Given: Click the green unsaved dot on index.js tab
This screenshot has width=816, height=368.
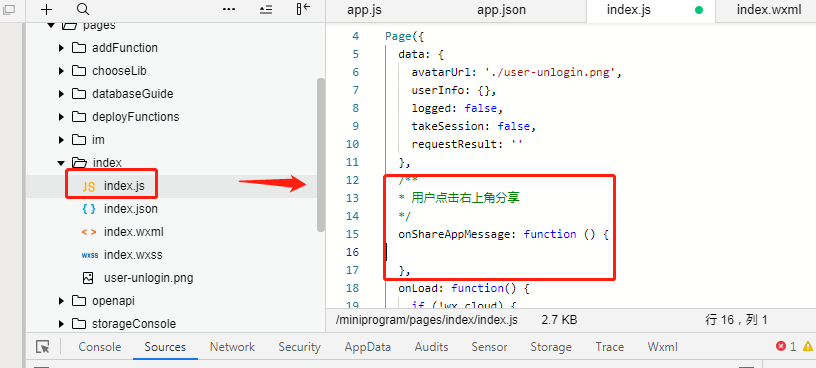Looking at the screenshot, I should coord(699,10).
